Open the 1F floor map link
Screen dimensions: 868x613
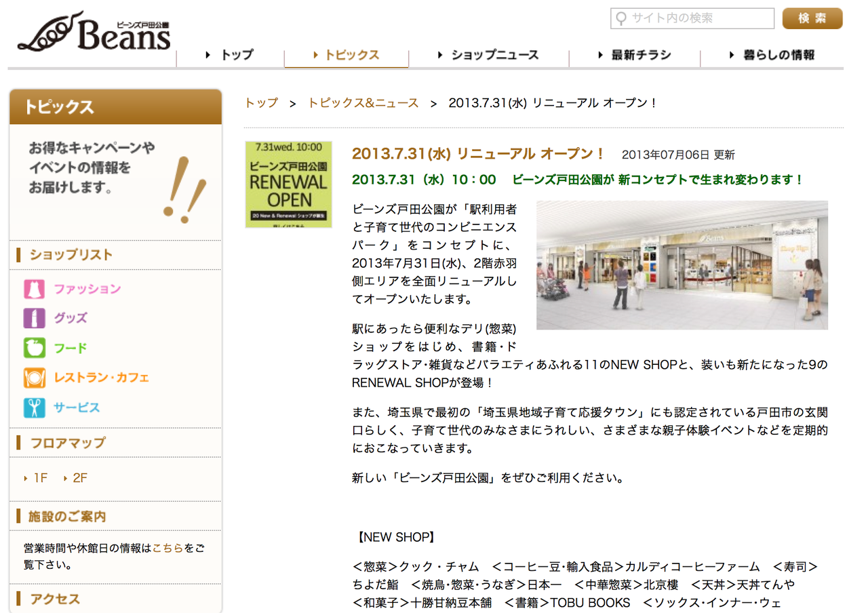[x=39, y=478]
